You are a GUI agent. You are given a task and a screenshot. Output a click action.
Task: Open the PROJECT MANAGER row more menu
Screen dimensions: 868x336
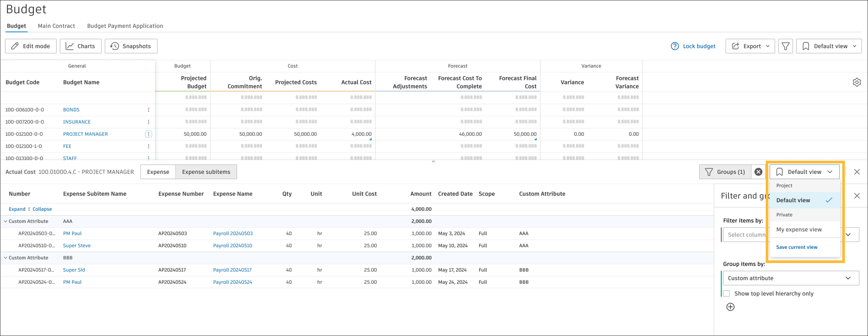click(x=149, y=134)
